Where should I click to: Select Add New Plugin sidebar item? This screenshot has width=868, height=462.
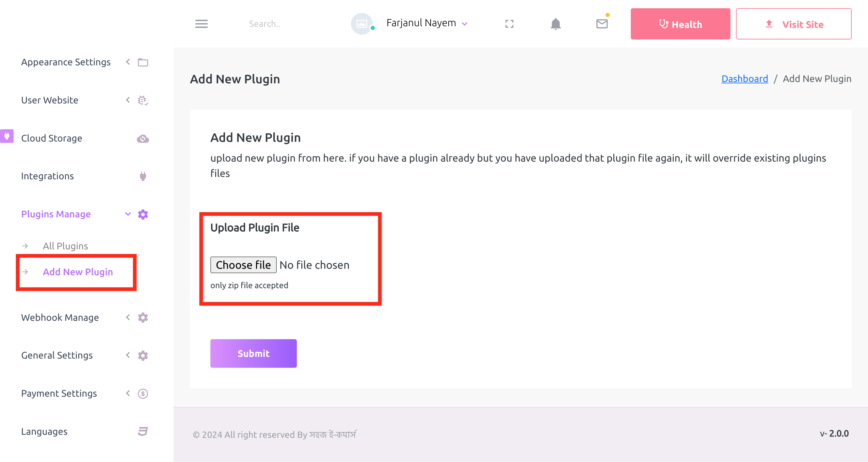78,272
